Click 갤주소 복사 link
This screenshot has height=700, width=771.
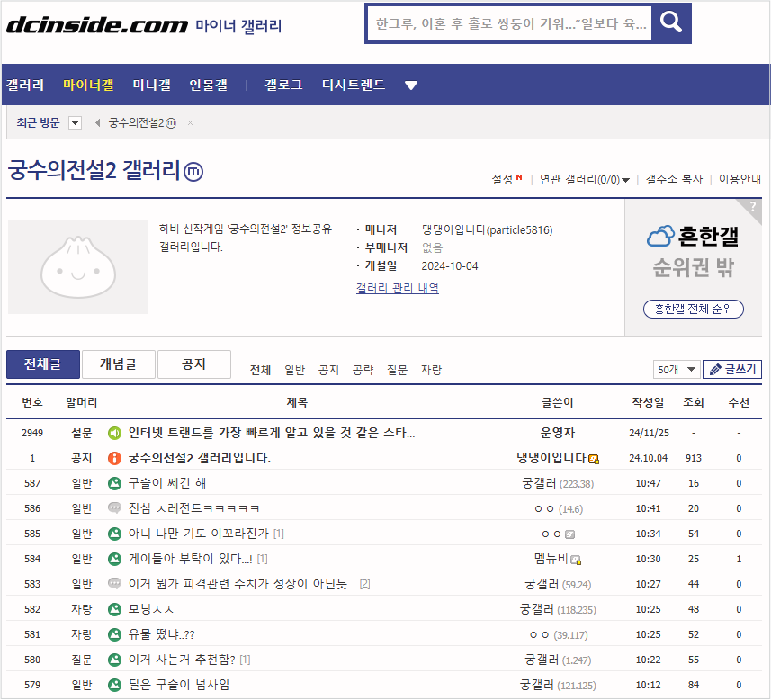674,179
